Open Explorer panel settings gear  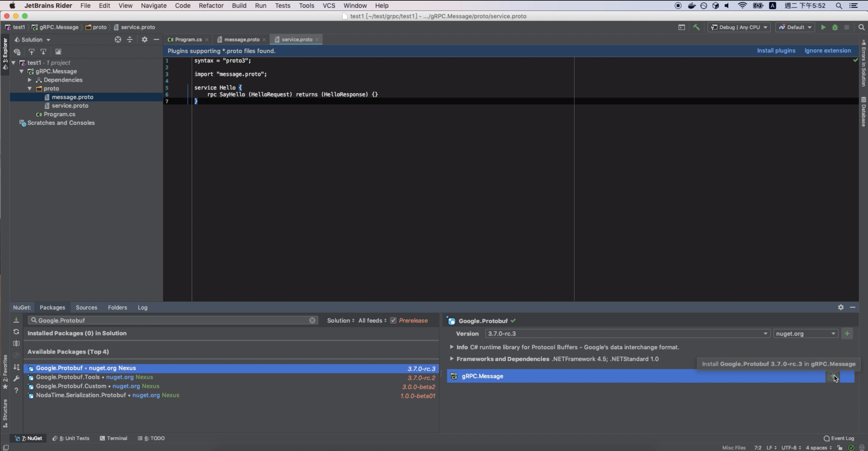[145, 39]
